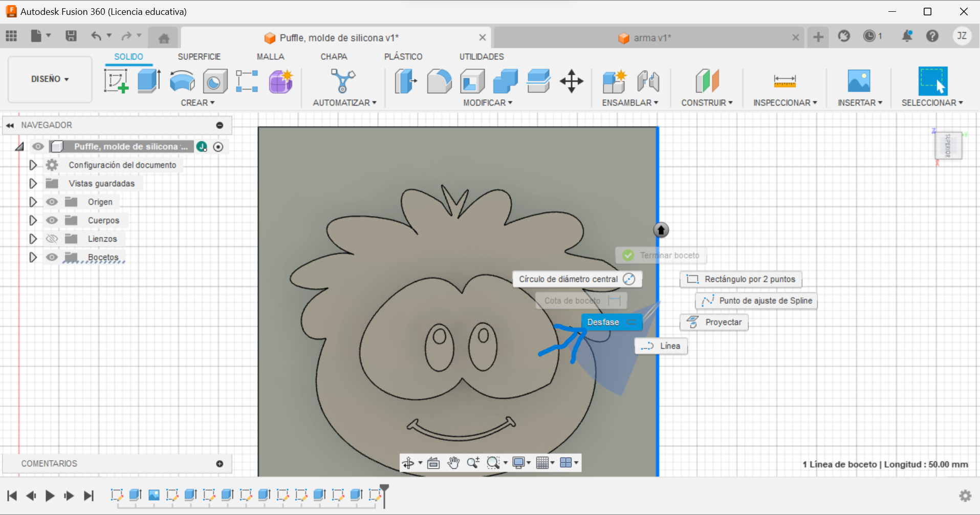980x515 pixels.
Task: Toggle visibility of the Puffle root component
Action: pos(38,146)
